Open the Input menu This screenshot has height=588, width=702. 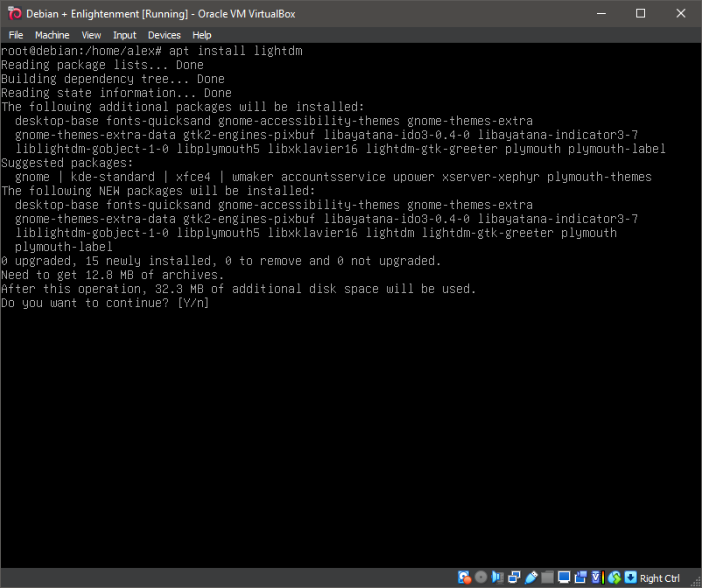tap(123, 35)
